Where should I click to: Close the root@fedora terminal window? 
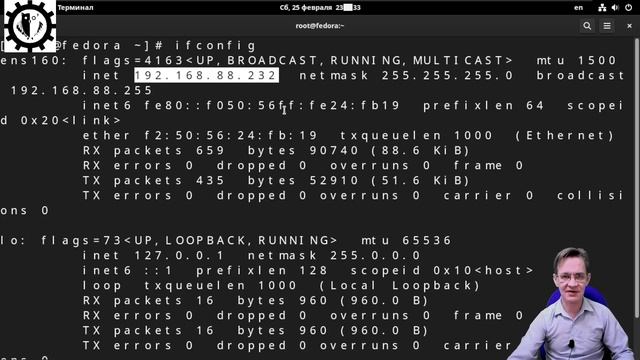[629, 26]
